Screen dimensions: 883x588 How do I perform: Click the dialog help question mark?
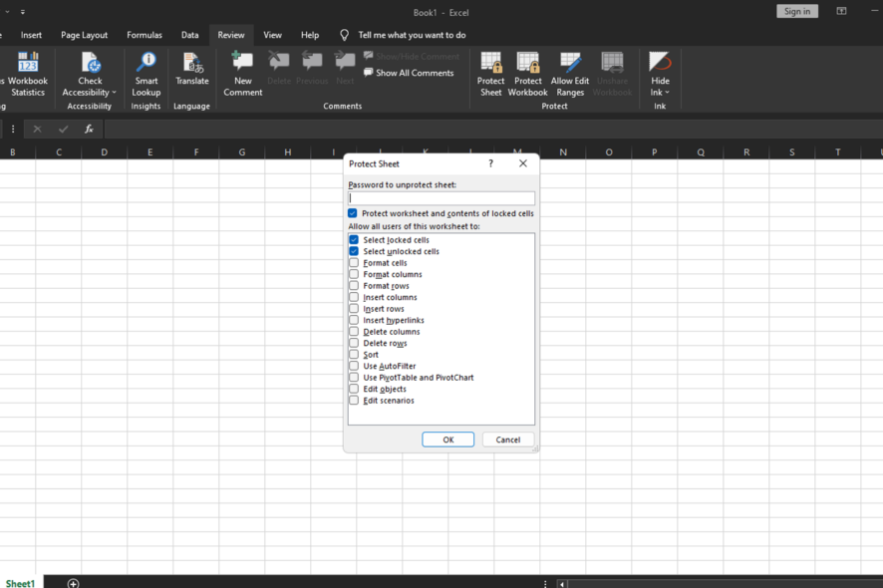click(x=490, y=163)
